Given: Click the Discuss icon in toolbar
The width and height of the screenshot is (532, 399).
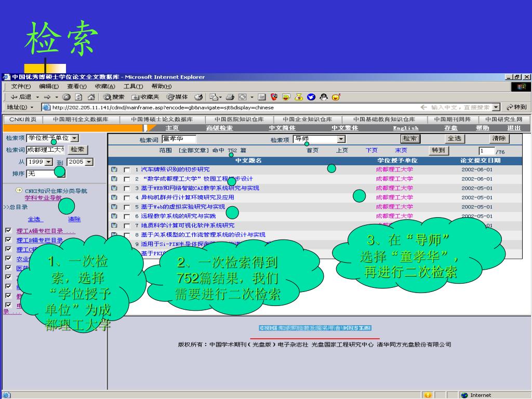Looking at the screenshot, I should click(x=262, y=97).
